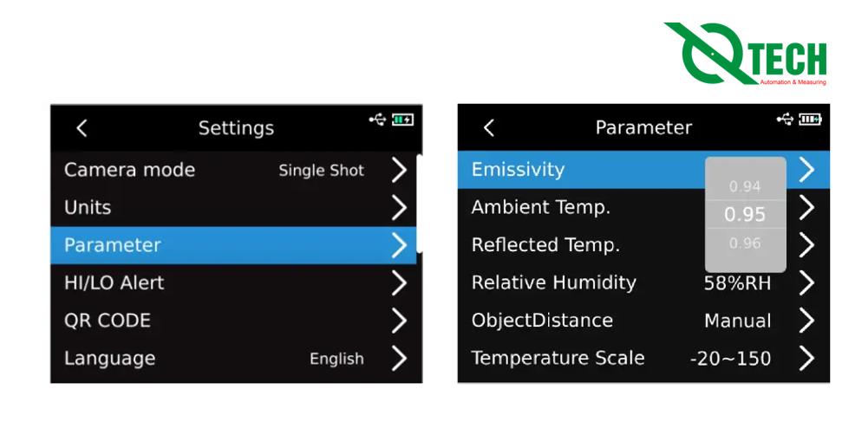Choose 0.96 in the emissivity picker
This screenshot has height=441, width=868.
(745, 243)
